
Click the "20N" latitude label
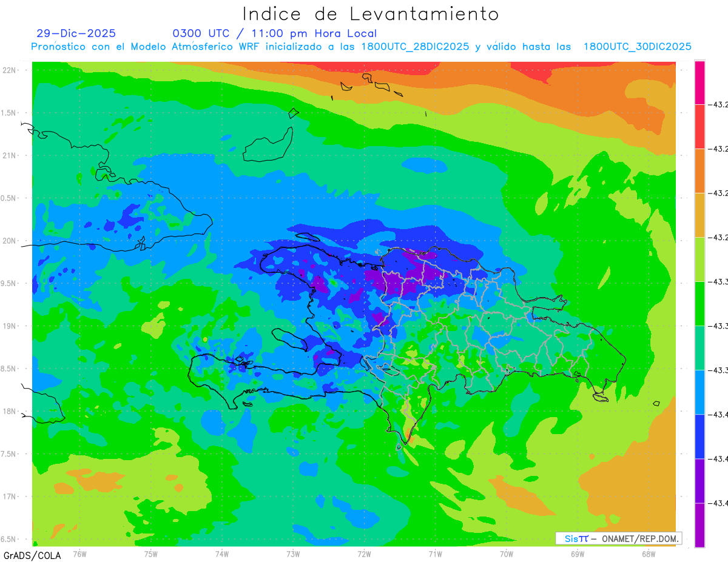[x=9, y=241]
